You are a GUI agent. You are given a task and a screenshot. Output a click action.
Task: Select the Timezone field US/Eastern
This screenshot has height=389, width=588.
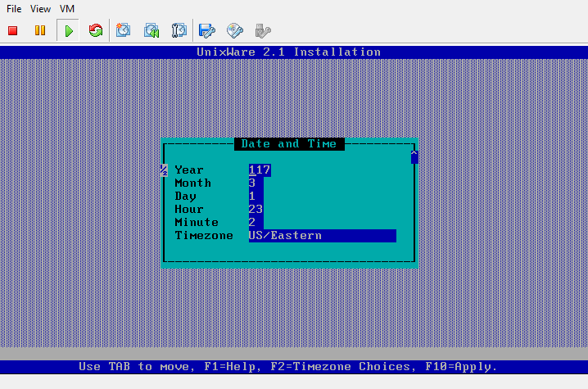click(323, 236)
